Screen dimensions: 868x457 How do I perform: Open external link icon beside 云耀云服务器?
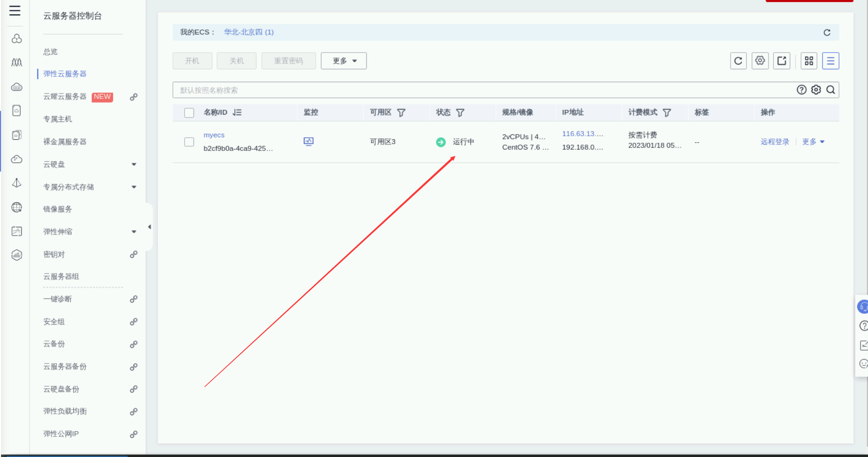click(133, 97)
